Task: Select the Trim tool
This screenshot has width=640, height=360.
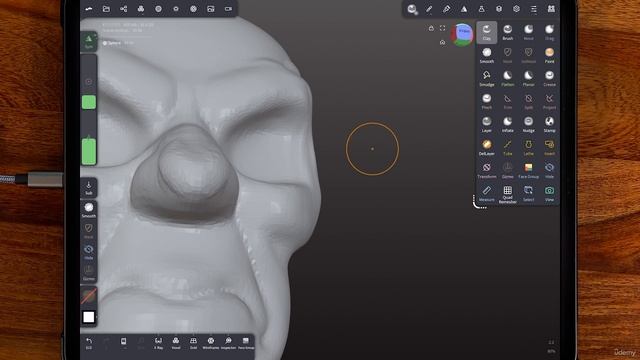Action: coord(507,101)
